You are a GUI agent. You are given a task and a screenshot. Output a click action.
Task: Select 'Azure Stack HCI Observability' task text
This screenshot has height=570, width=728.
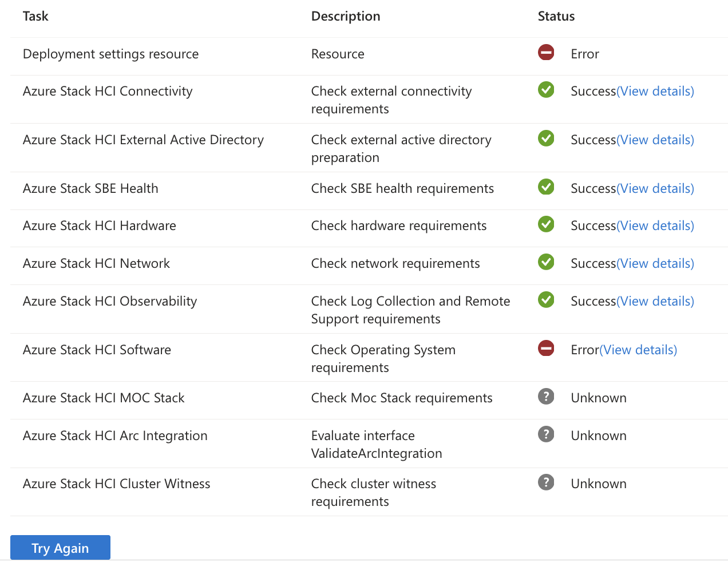(x=110, y=302)
